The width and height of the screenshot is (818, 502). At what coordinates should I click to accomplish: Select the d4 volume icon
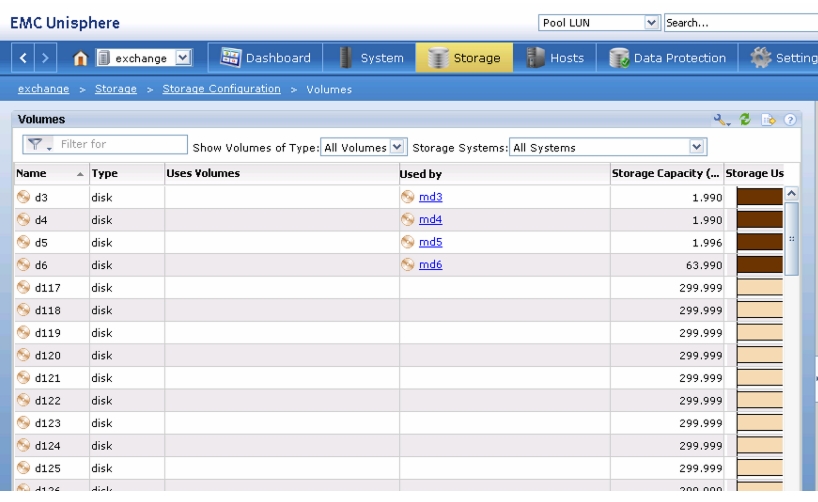[x=23, y=220]
